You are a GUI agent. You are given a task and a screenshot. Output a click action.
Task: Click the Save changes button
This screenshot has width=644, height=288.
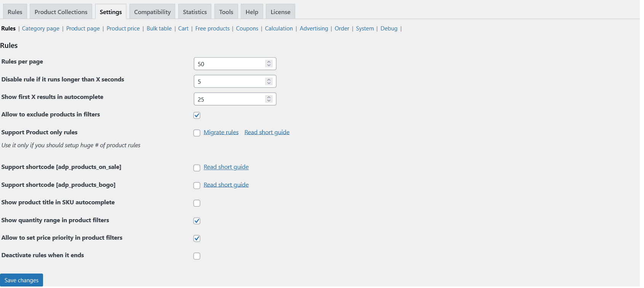(21, 280)
